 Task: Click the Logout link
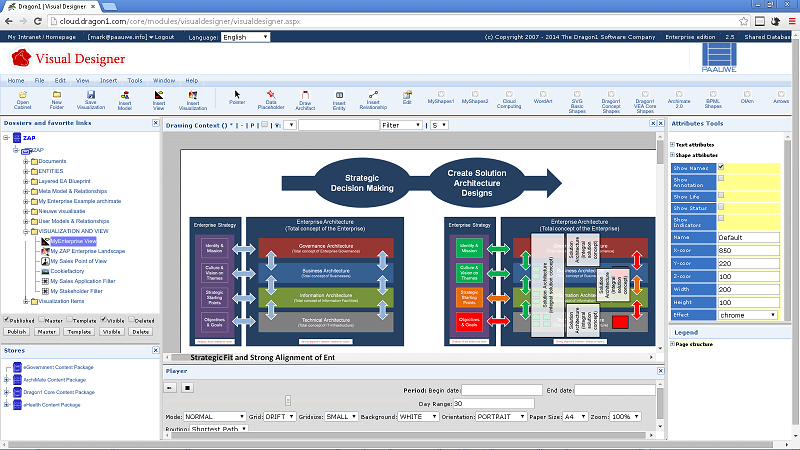point(164,37)
